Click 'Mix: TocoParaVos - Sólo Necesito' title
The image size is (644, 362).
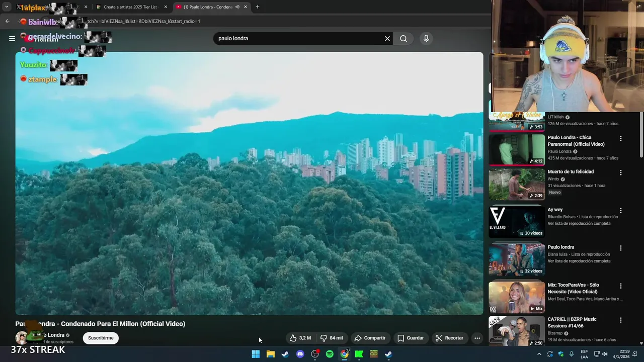(x=573, y=289)
